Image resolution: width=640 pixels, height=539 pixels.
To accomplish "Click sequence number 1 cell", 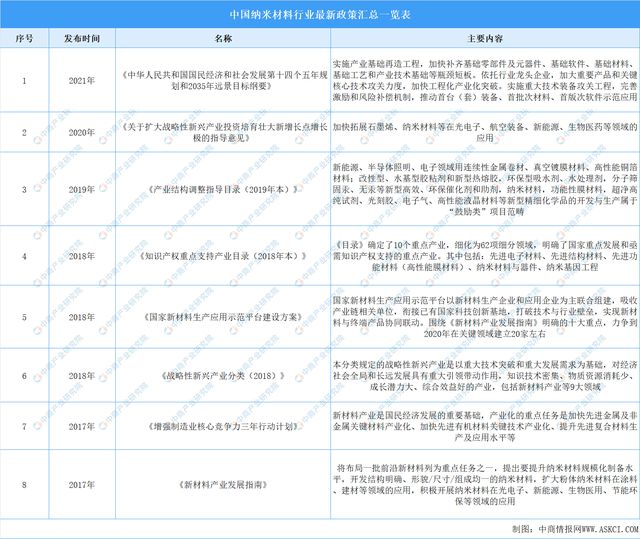I will pos(24,81).
